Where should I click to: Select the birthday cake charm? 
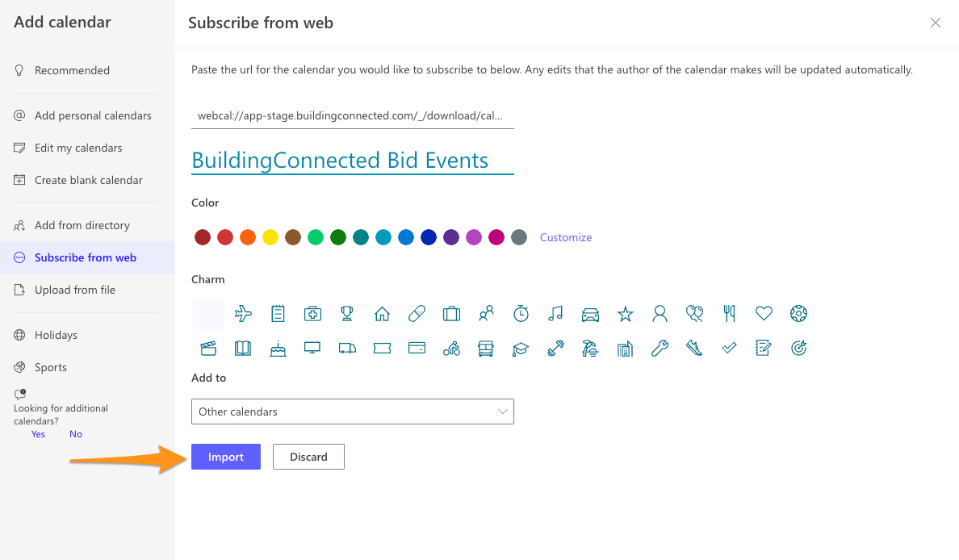[x=278, y=349]
